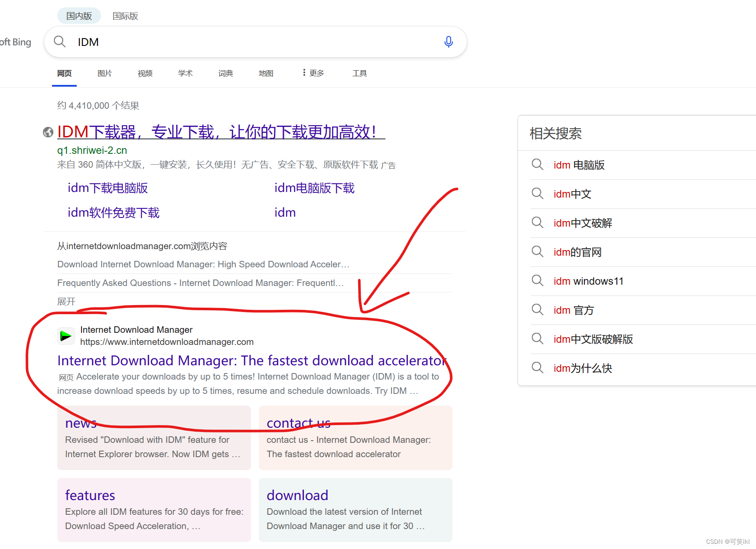
Task: Click the globe icon beside the IDM下载器 ad
Action: (48, 132)
